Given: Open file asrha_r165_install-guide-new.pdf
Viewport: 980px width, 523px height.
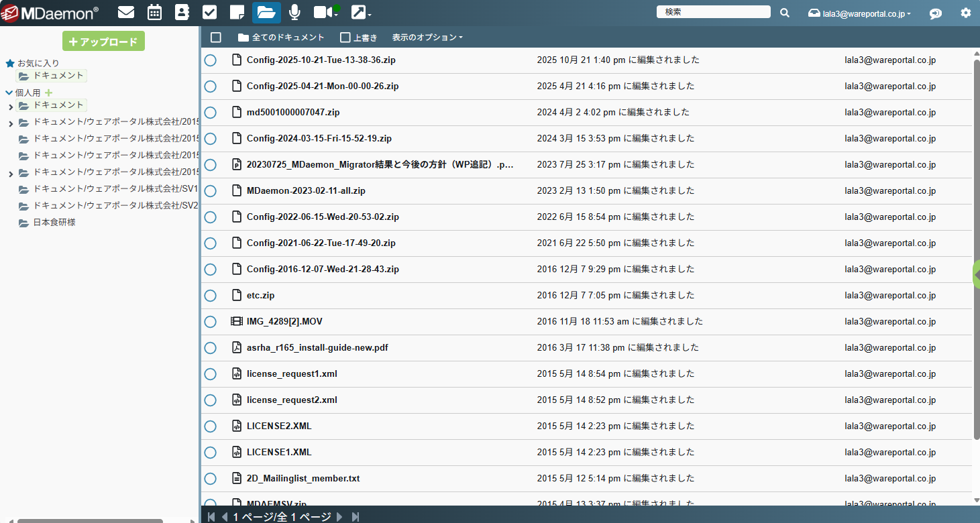Looking at the screenshot, I should [x=317, y=348].
